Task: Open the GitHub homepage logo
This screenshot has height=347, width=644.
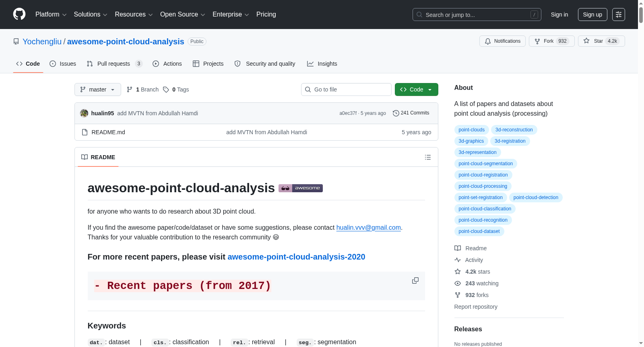Action: click(x=19, y=15)
